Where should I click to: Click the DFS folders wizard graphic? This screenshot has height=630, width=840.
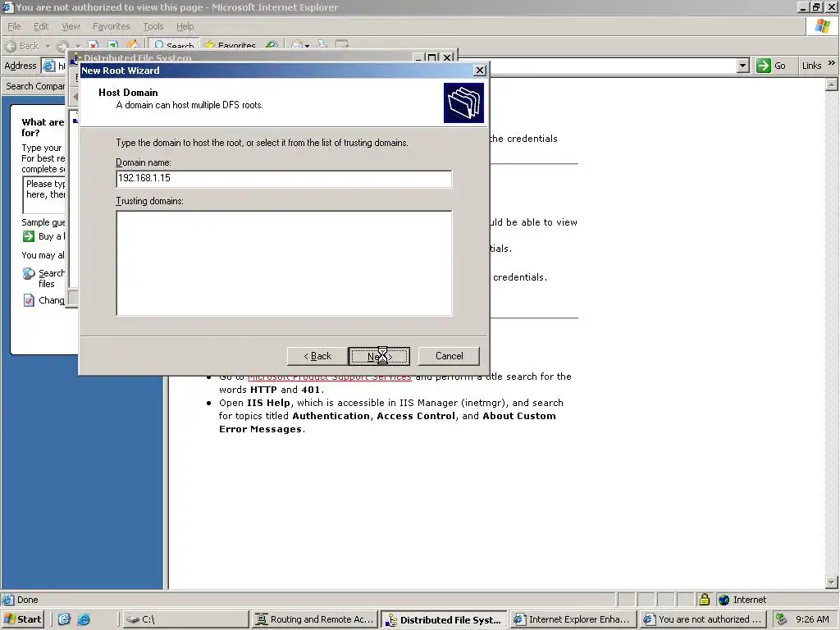click(x=463, y=103)
